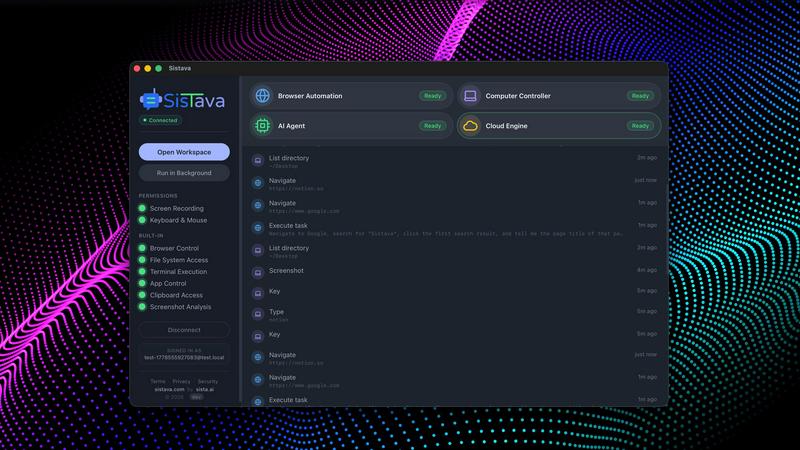
Task: Select the Computer Controller card label
Action: pyautogui.click(x=518, y=96)
